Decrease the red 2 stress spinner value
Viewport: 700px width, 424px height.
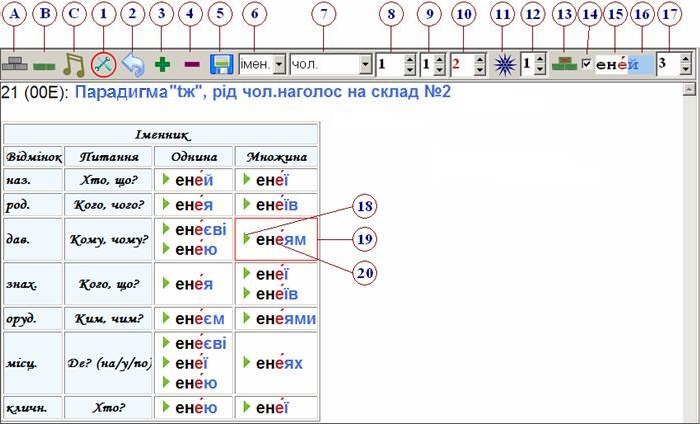[480, 70]
